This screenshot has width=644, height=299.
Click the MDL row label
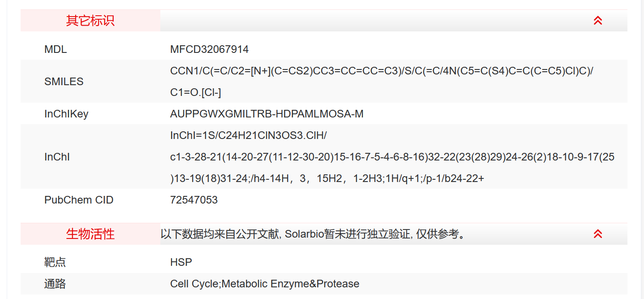point(56,49)
